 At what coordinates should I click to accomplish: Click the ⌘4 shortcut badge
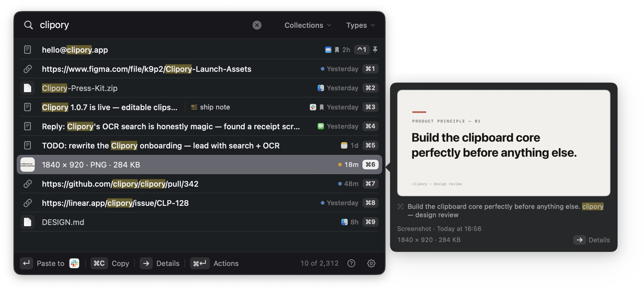coord(370,126)
